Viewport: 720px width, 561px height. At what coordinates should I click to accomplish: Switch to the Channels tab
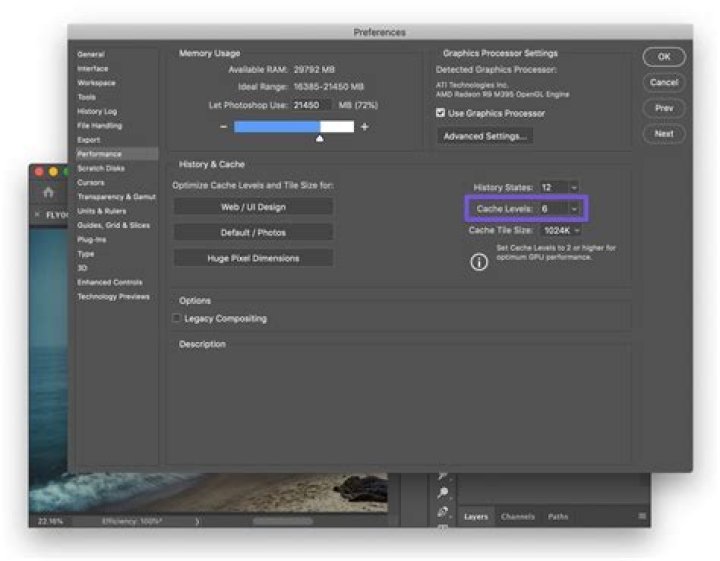(x=518, y=516)
